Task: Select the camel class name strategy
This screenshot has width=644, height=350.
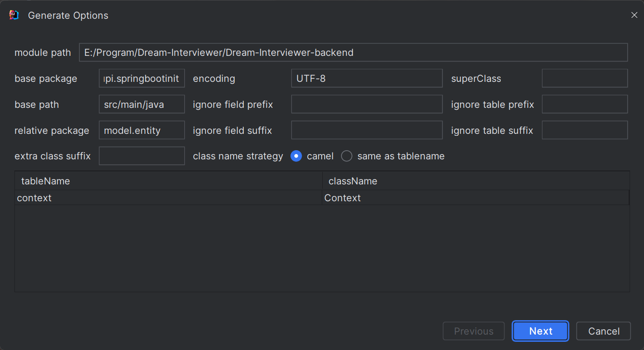Action: pos(296,156)
